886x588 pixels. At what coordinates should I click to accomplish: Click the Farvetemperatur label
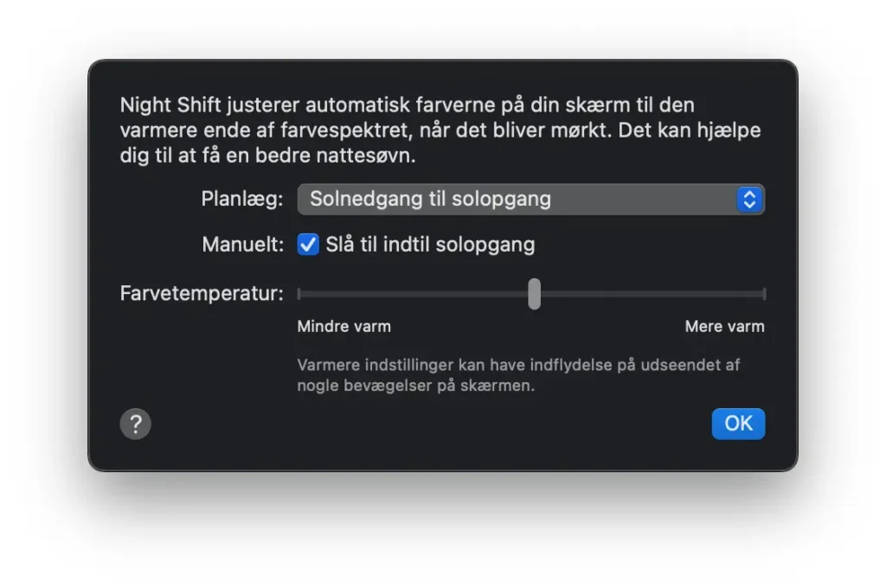tap(201, 294)
